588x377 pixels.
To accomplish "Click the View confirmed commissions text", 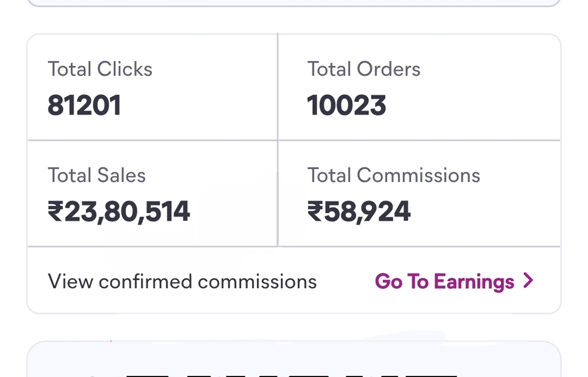I will pos(182,282).
